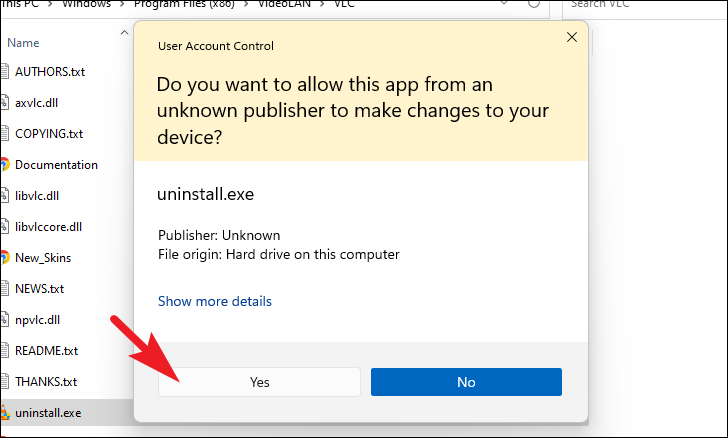Click the text file icon beside NEWS.txt
The image size is (728, 438).
coord(4,288)
